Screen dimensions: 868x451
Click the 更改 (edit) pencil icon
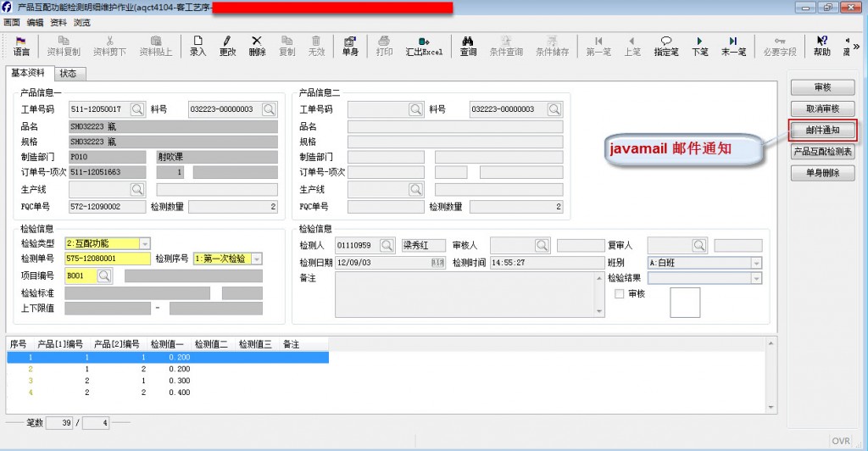point(227,45)
